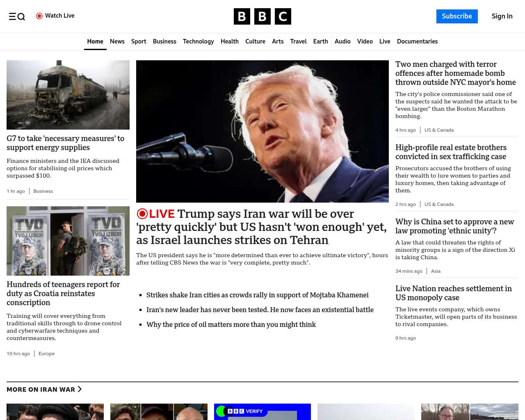Image resolution: width=525 pixels, height=420 pixels.
Task: Open Trump Iran war live headline
Action: [262, 227]
